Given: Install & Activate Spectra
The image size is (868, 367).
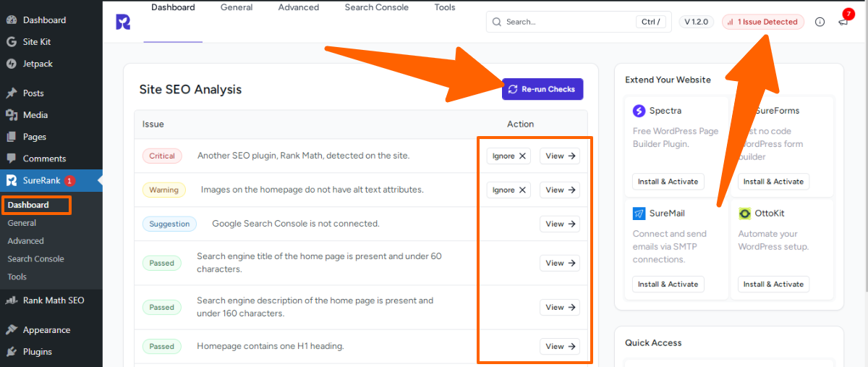Looking at the screenshot, I should point(668,181).
